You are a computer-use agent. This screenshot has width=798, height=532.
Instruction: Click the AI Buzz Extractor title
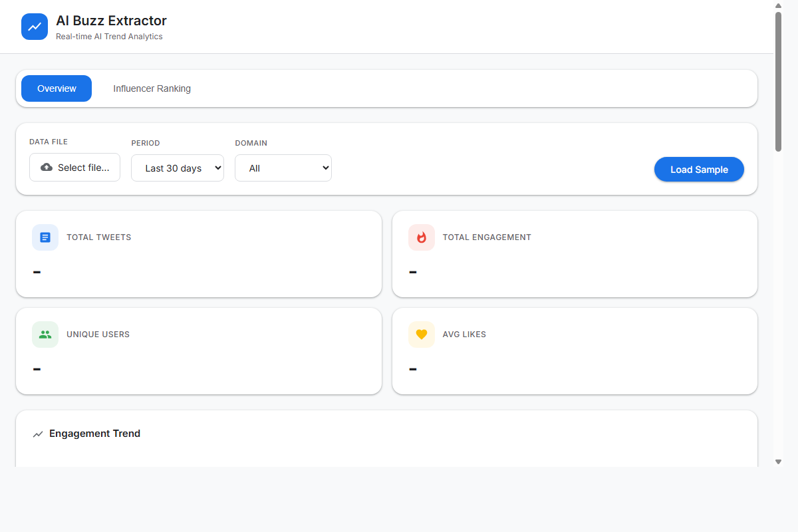pyautogui.click(x=111, y=21)
